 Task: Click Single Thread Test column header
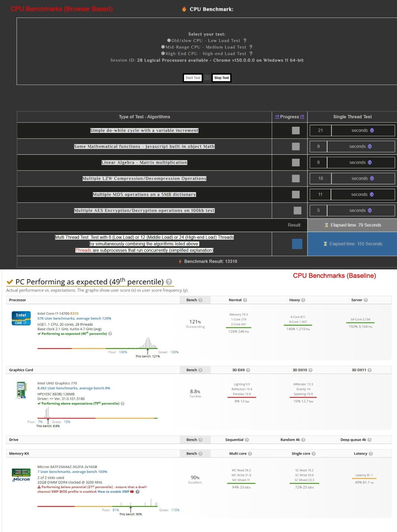352,117
